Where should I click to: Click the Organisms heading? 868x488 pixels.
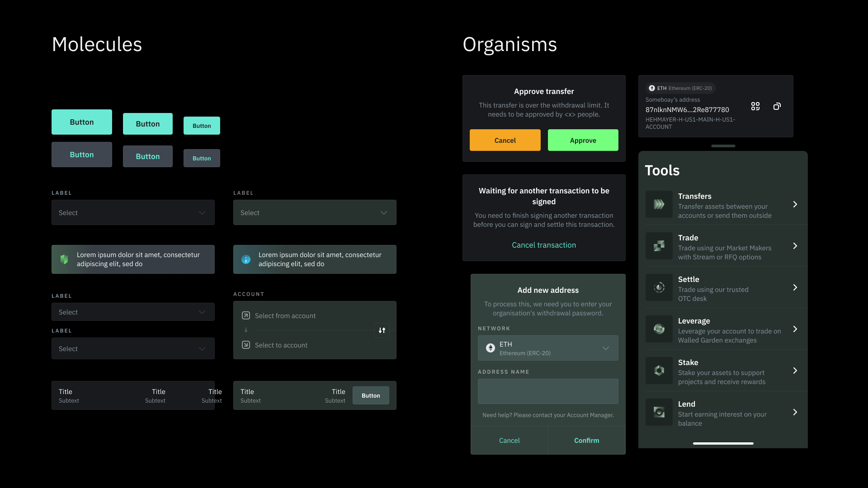click(x=510, y=44)
